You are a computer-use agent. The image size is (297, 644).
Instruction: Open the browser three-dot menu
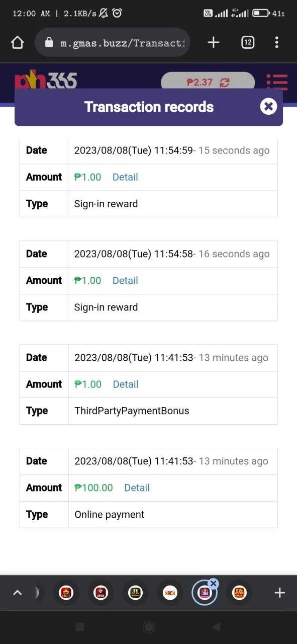click(x=276, y=43)
